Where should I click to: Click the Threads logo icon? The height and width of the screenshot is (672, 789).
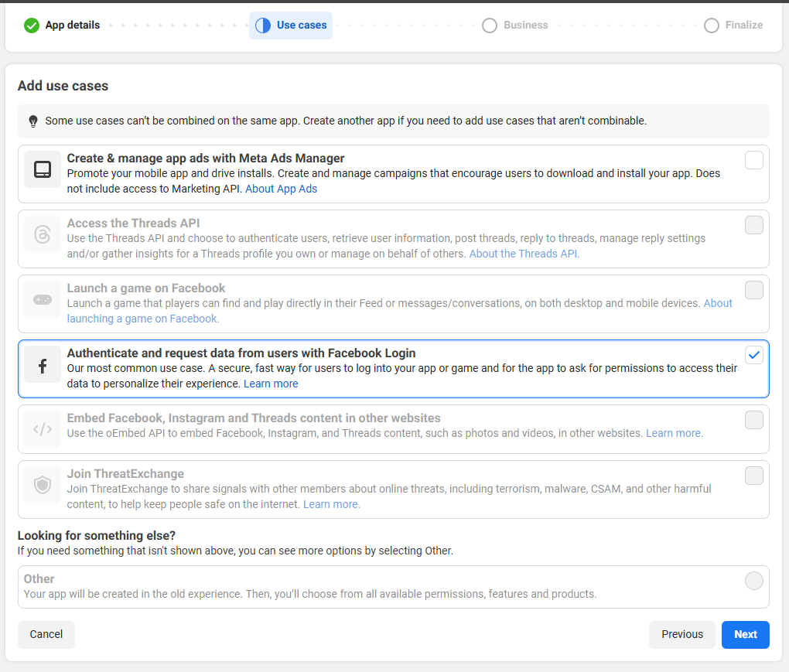[43, 234]
